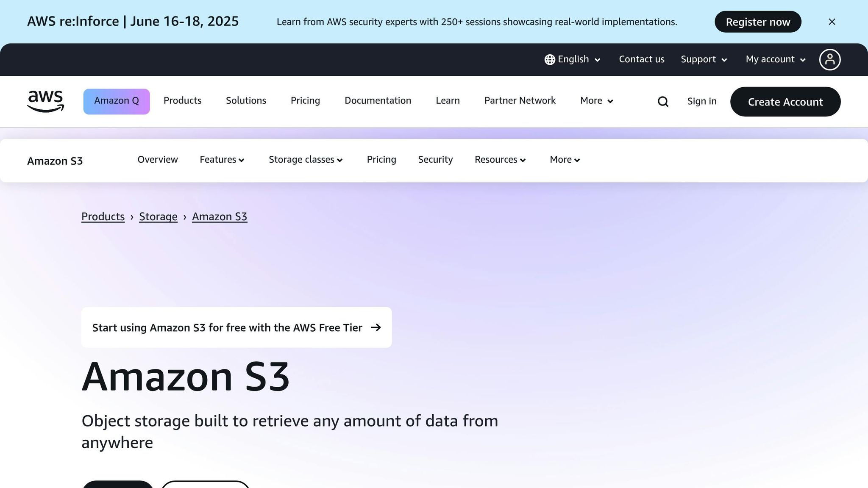This screenshot has height=488, width=868.
Task: Open the Amazon Q tab
Action: tap(117, 101)
